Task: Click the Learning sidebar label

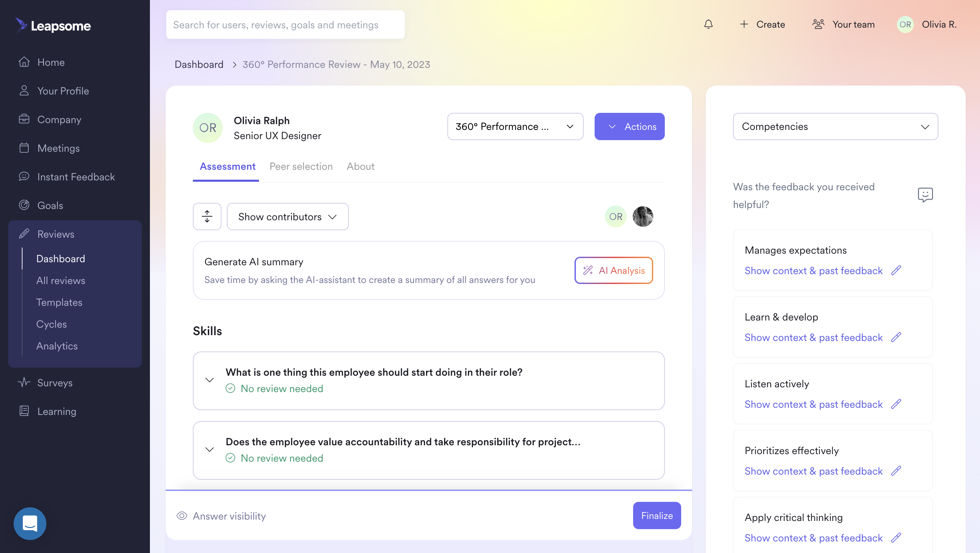Action: point(57,411)
